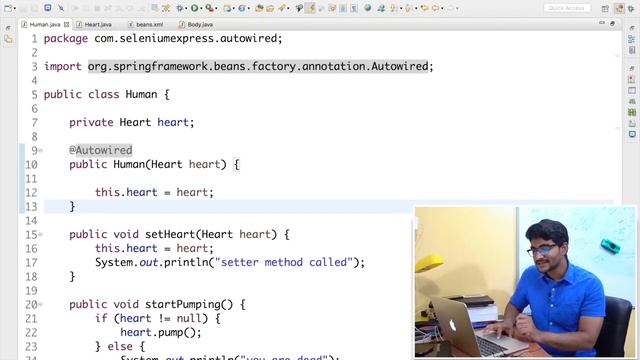
Task: Toggle Mark Occurrences in toolbar
Action: tap(310, 8)
